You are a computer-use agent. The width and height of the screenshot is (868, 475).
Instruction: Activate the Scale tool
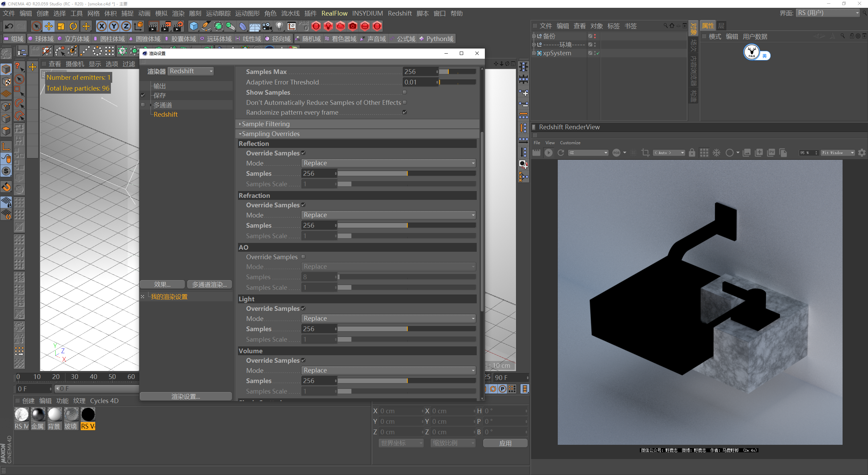click(61, 26)
